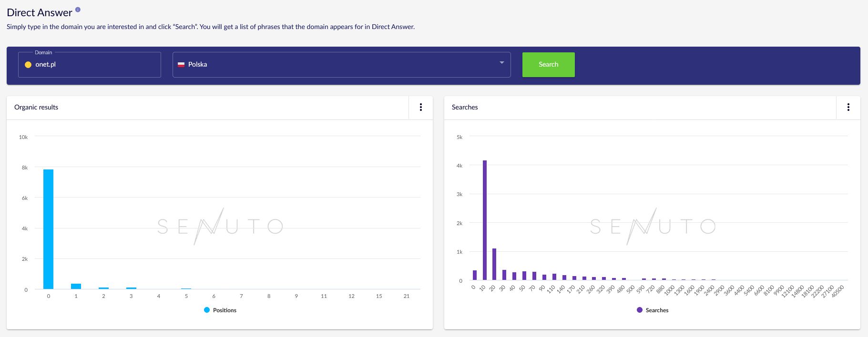Click the yellow dot icon in Domain field

[x=28, y=65]
